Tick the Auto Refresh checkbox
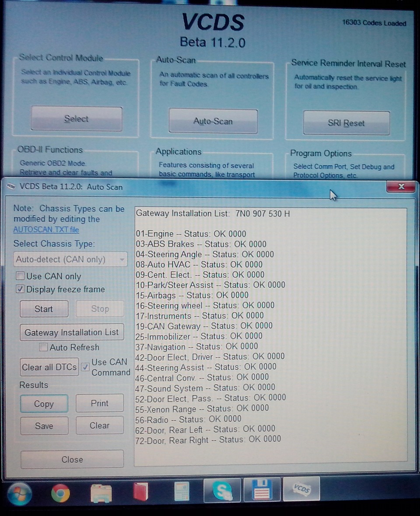 pos(43,347)
